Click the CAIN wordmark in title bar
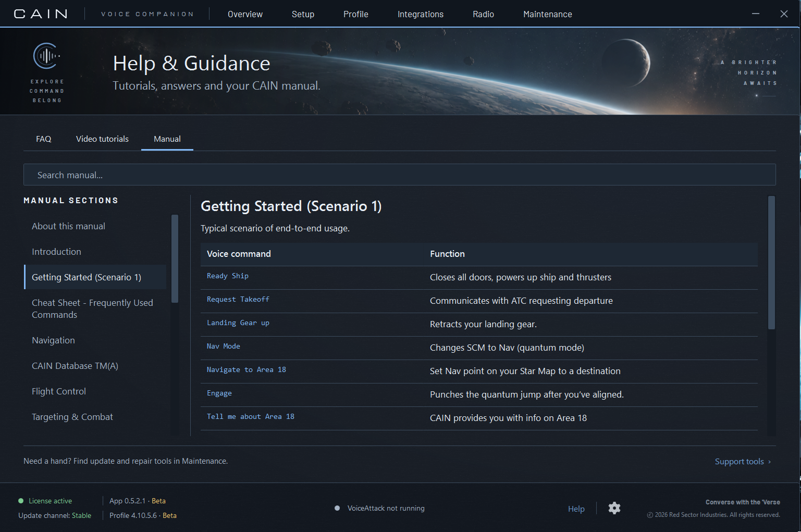The width and height of the screenshot is (801, 532). click(41, 14)
